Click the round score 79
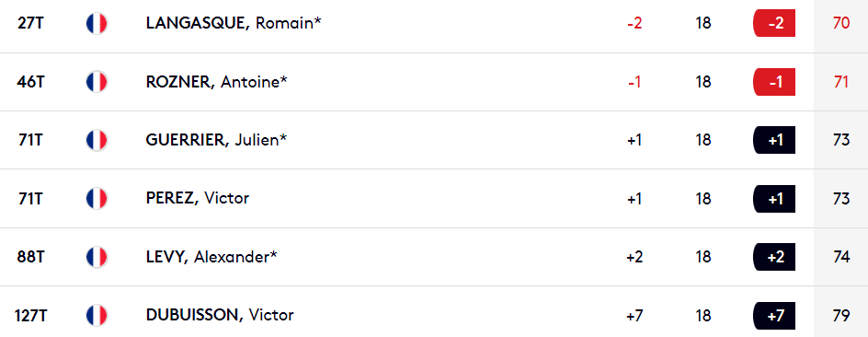The image size is (868, 337). click(840, 316)
